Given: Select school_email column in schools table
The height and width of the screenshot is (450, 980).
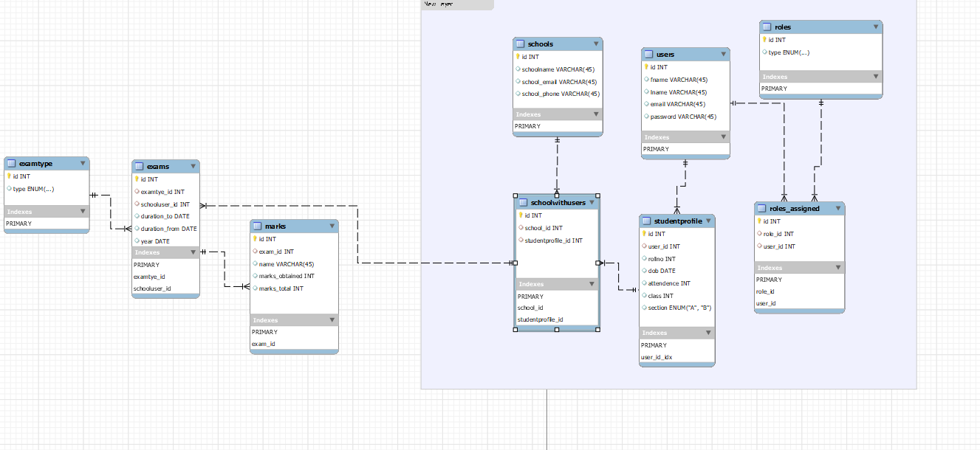Looking at the screenshot, I should (x=558, y=82).
